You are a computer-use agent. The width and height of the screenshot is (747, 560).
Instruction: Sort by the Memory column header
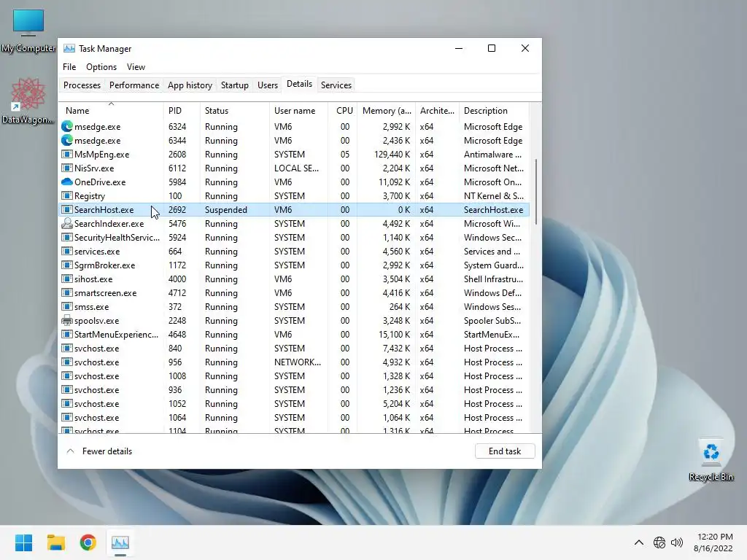coord(387,111)
